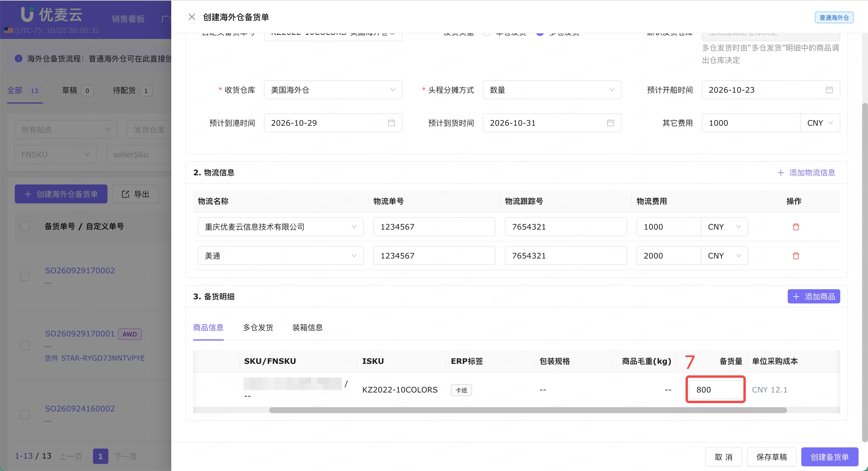Screen dimensions: 868x471
Task: Click the 添加商品 button
Action: pyautogui.click(x=814, y=297)
